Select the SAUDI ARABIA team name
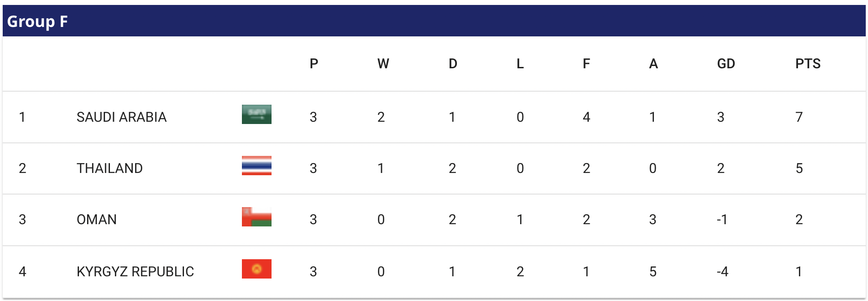Screen dimensions: 868x301 click(122, 117)
